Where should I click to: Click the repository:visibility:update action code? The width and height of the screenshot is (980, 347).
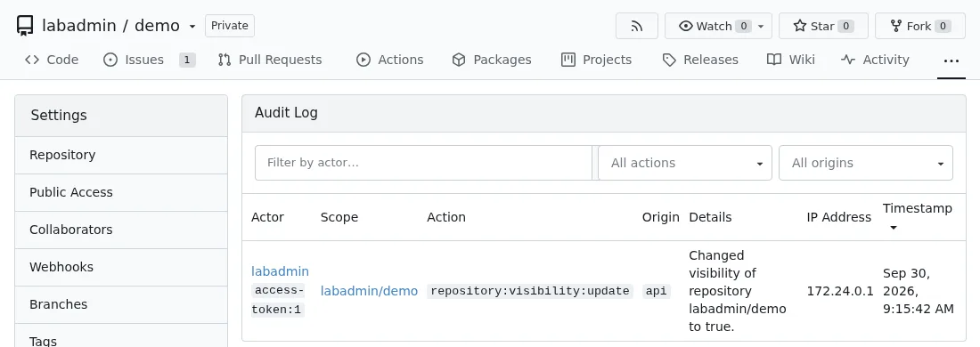click(530, 291)
